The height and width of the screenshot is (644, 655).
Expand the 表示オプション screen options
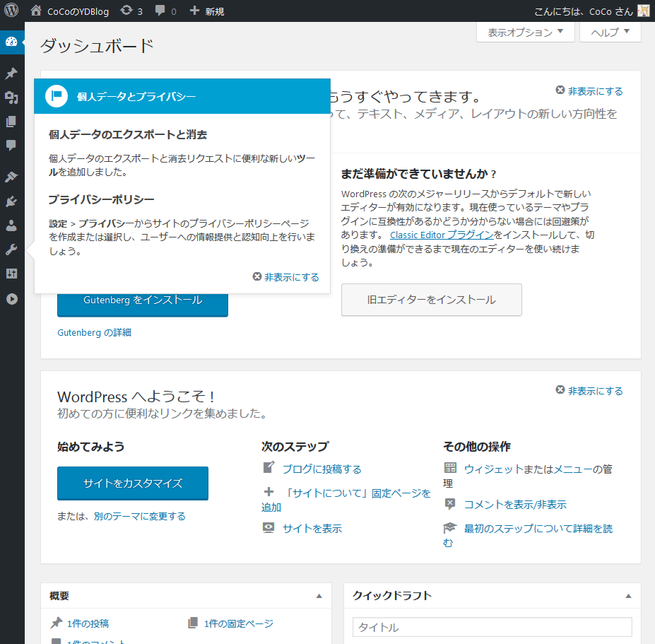coord(526,33)
